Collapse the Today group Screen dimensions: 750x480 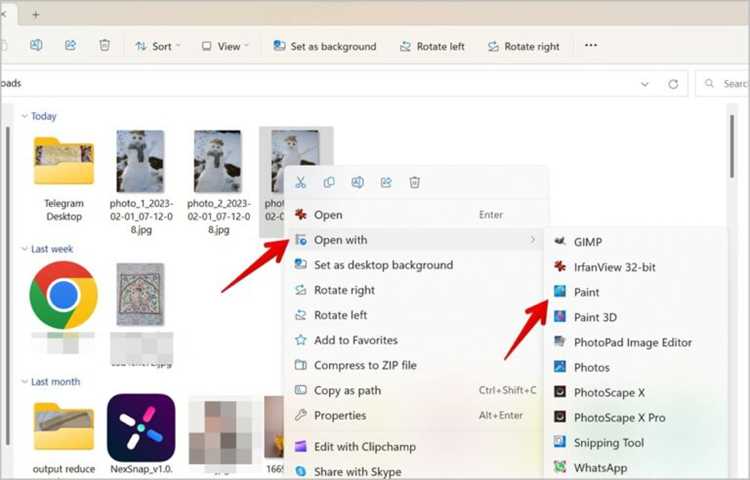(24, 116)
